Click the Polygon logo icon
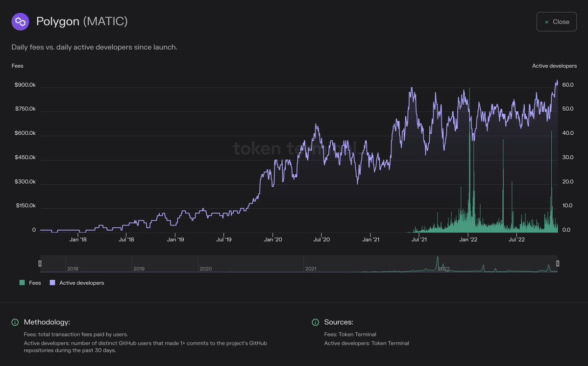This screenshot has height=366, width=588. (20, 22)
